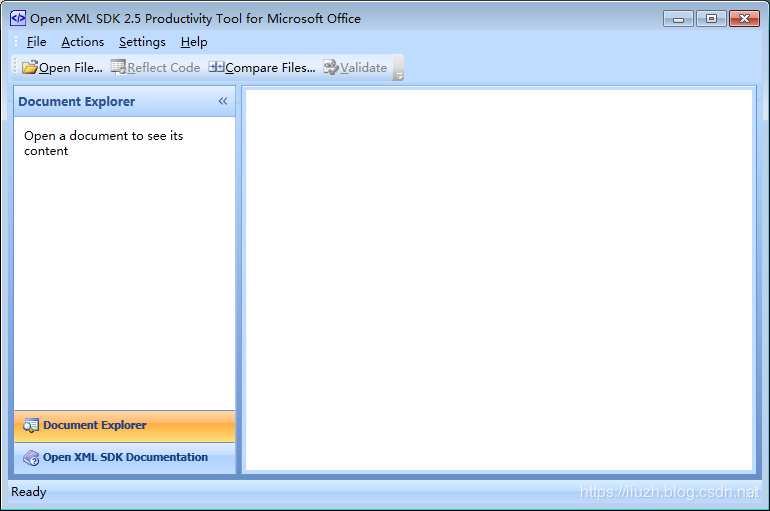Click the toolbar drag grip handle
The height and width of the screenshot is (511, 770).
point(15,67)
